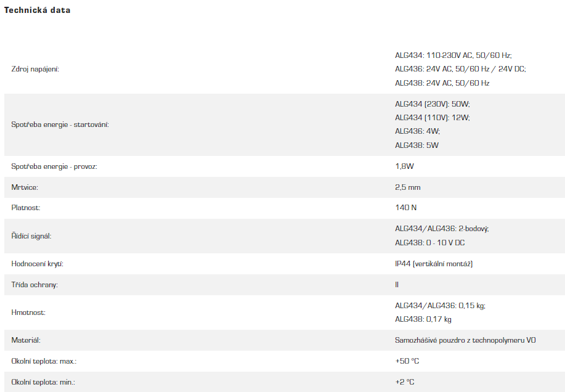Screen dimensions: 565x392
Task: Click the ALG438 24V AC 50/60 Hz line
Action: [x=442, y=83]
